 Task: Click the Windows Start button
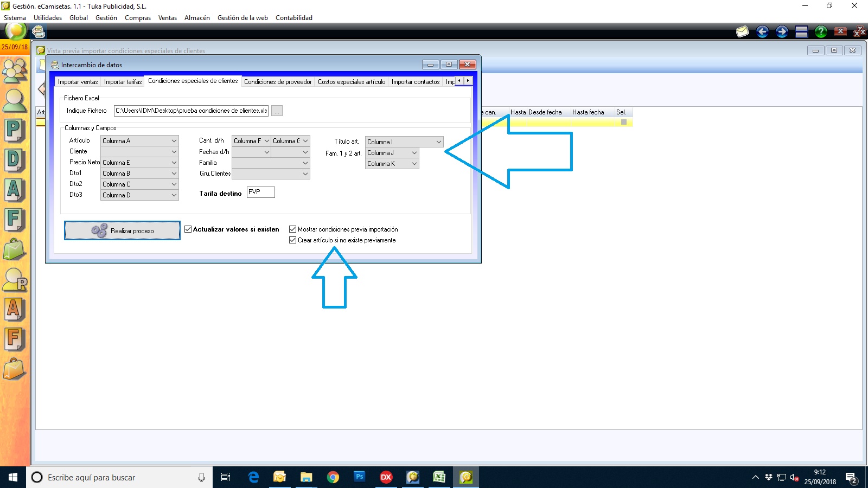(x=13, y=477)
